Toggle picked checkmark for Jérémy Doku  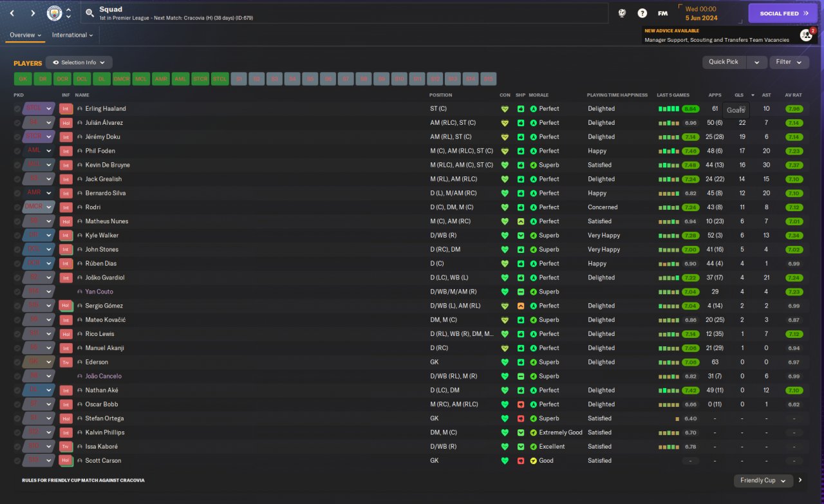(17, 137)
